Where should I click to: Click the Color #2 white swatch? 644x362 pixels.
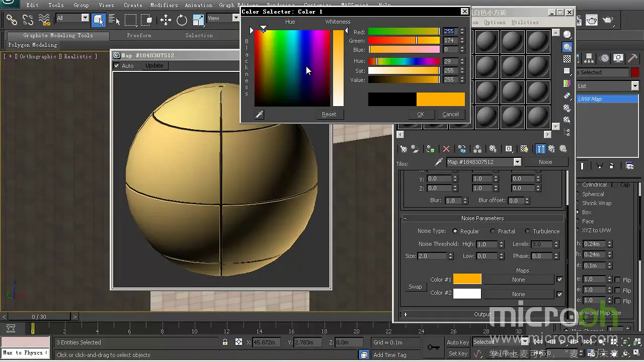(x=467, y=294)
